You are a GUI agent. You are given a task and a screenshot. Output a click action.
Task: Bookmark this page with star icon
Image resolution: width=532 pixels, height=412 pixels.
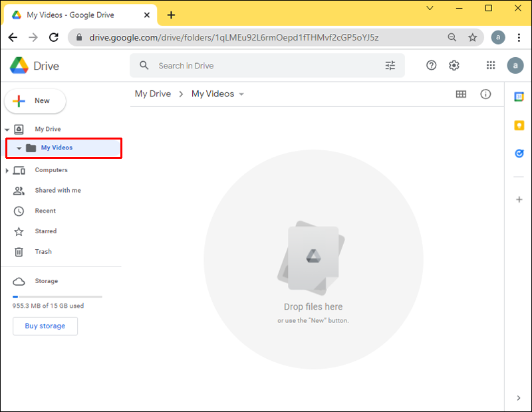(473, 38)
